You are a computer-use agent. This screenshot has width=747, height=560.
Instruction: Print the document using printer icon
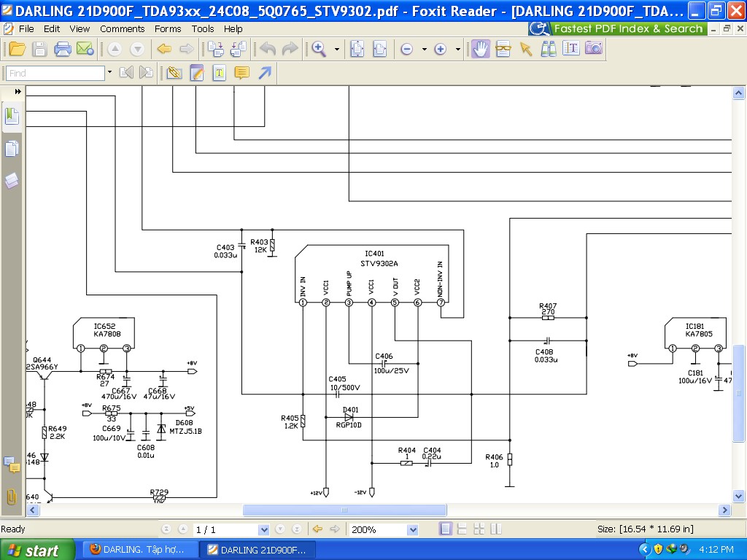click(x=63, y=49)
